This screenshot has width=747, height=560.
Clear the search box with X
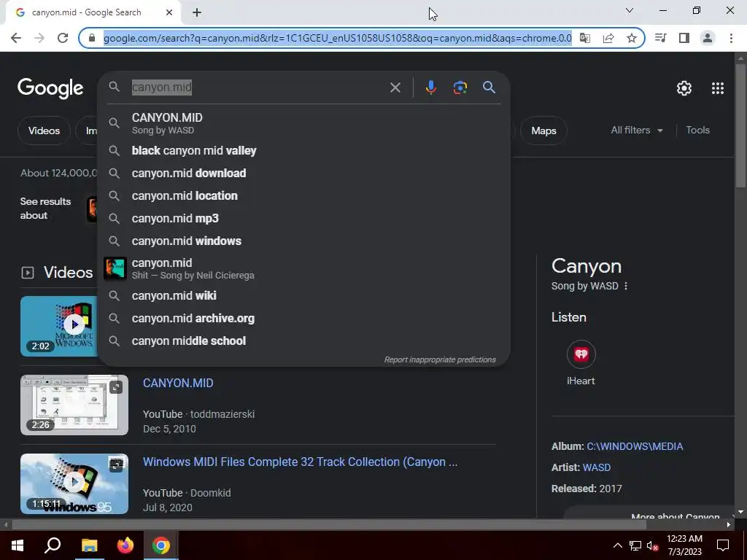[x=395, y=87]
